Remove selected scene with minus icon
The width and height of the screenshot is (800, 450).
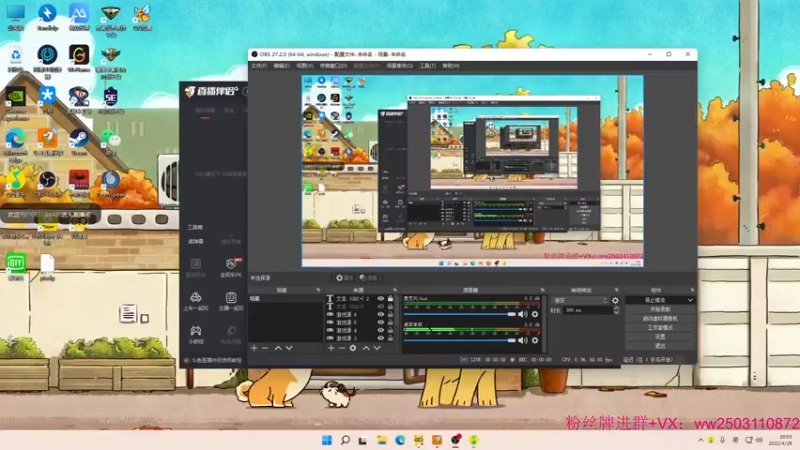[x=265, y=348]
